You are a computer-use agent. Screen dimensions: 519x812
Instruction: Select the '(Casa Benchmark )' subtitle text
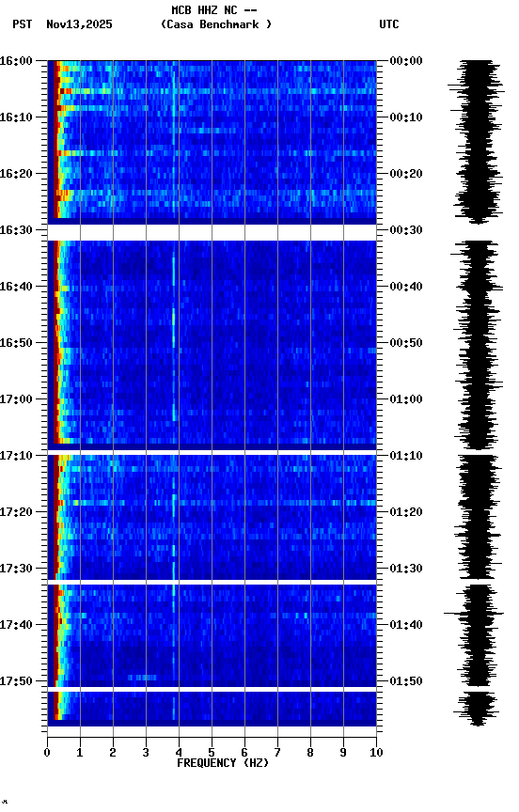(215, 24)
